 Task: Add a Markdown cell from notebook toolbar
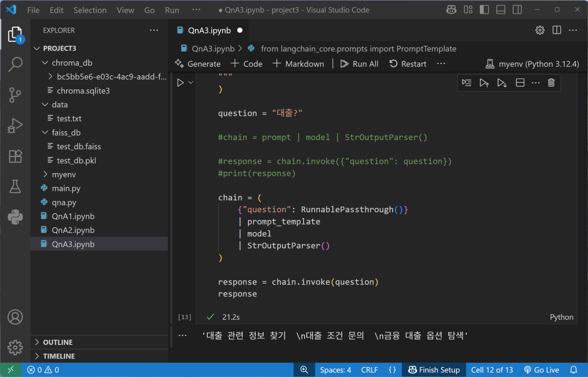pos(298,64)
